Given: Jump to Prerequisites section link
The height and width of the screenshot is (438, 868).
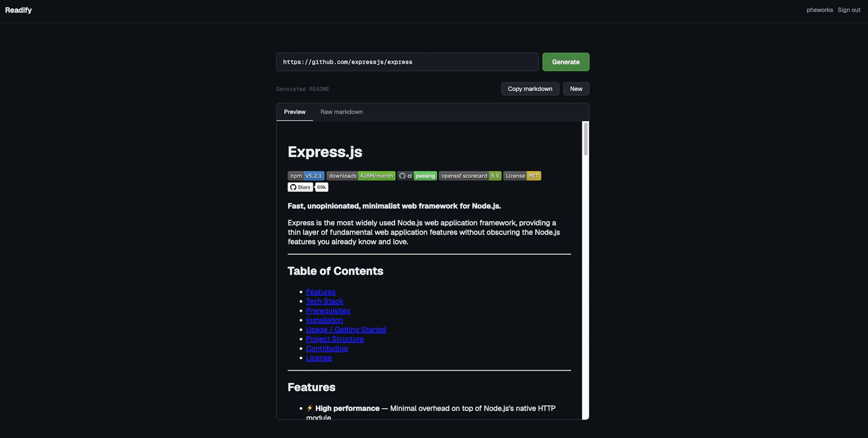Looking at the screenshot, I should 328,311.
